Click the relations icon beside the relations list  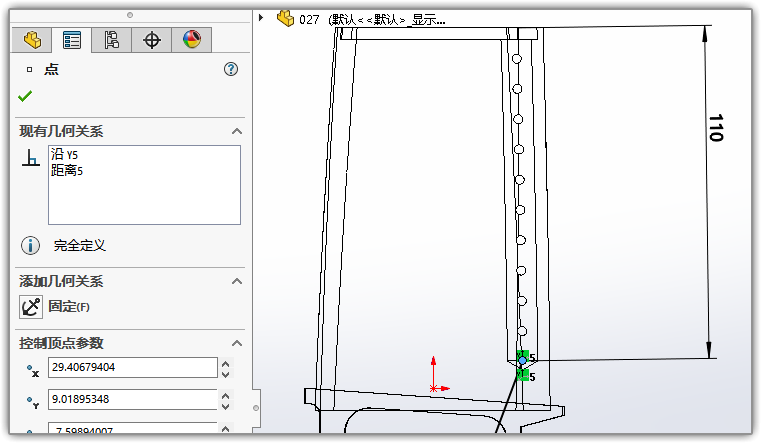pos(31,158)
